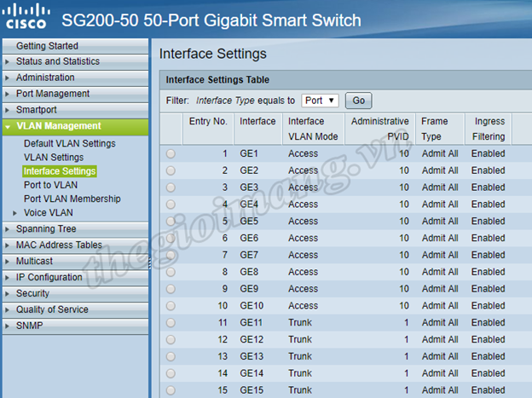Screen dimensions: 532x398
Task: Click the Administrative PVID column header
Action: [379, 129]
